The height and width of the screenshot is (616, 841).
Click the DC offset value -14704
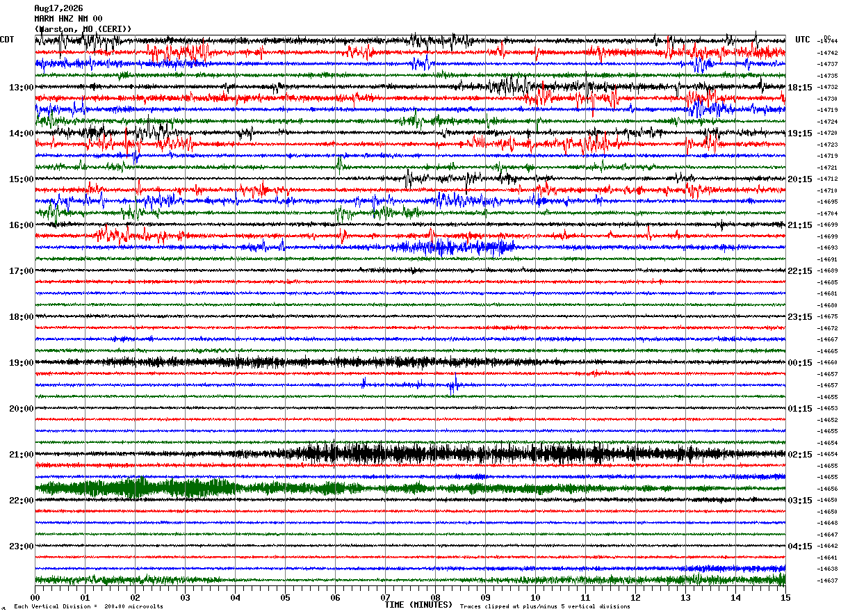point(827,213)
